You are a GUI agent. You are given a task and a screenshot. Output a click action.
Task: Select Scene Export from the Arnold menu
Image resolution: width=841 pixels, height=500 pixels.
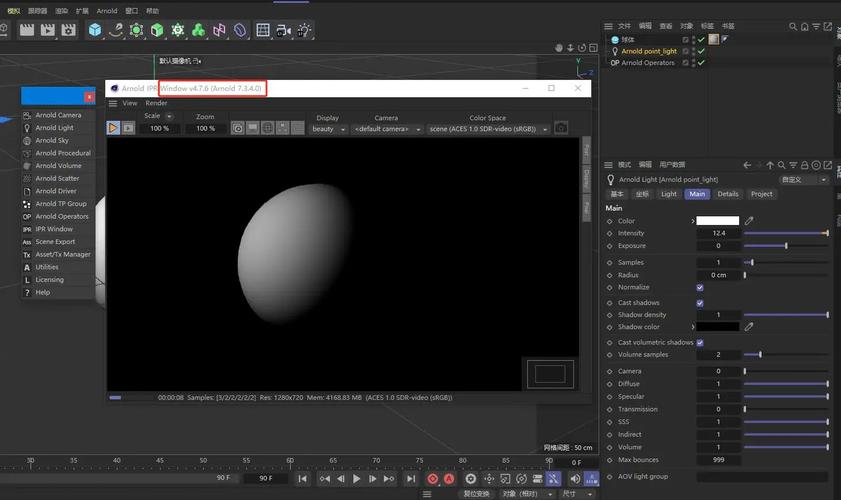[x=58, y=242]
